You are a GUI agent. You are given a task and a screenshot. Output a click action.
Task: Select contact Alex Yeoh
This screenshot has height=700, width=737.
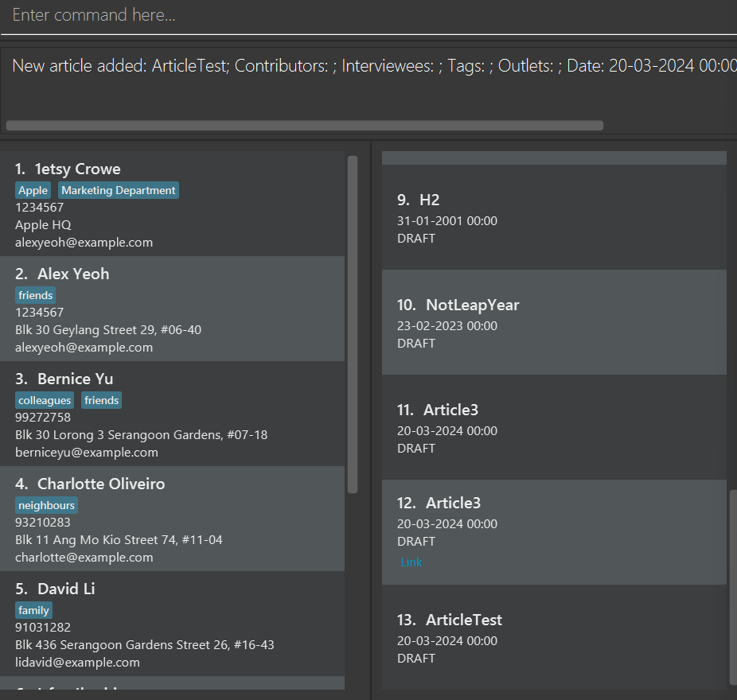point(172,309)
